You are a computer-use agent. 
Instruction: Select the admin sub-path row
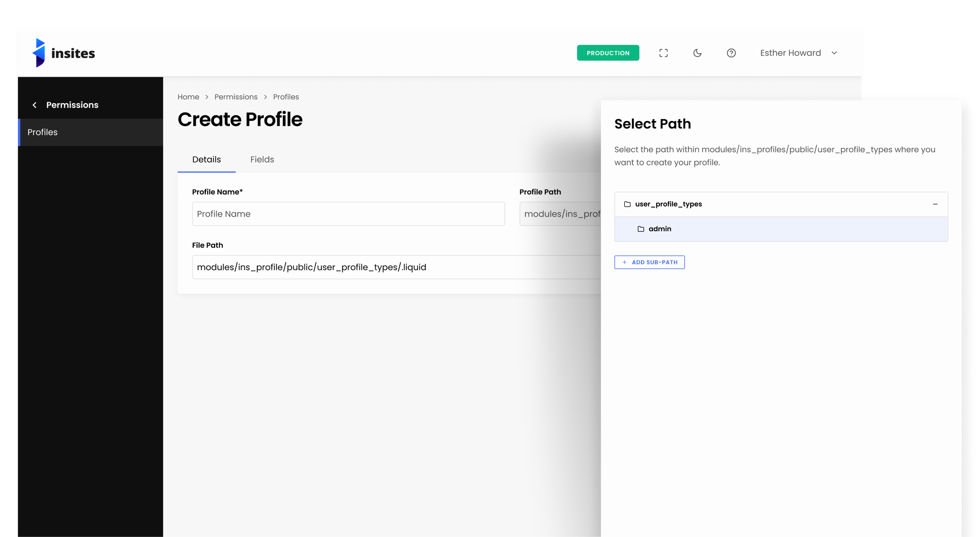[781, 229]
